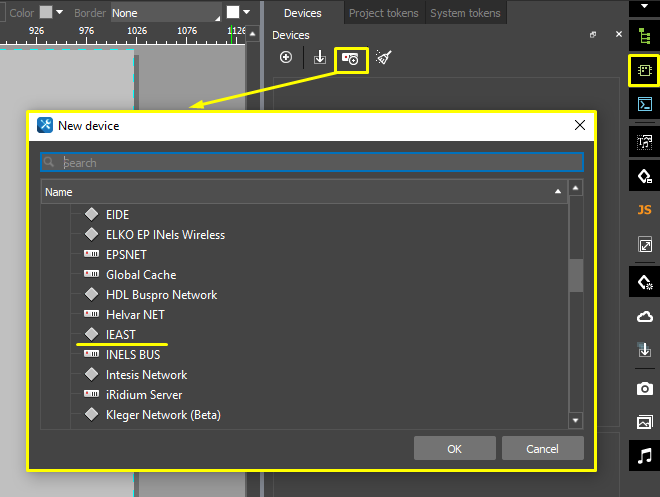Switch to the Project tokens tab

(x=384, y=13)
